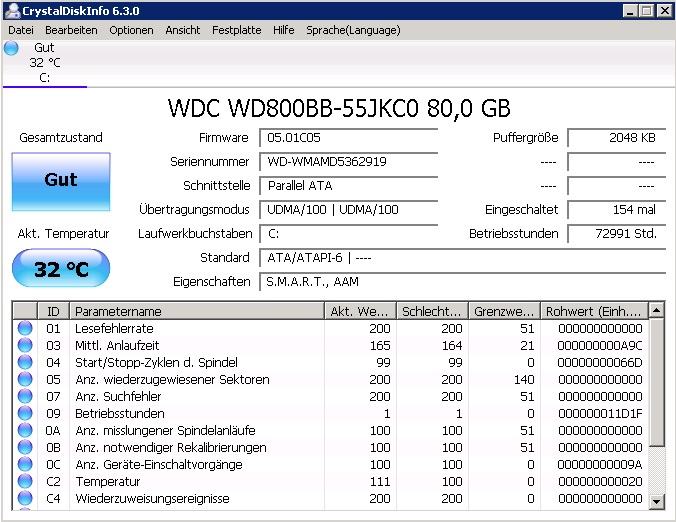This screenshot has width=676, height=522.
Task: Click status orb for wiederzugewiesener Sektoren row
Action: (x=25, y=379)
